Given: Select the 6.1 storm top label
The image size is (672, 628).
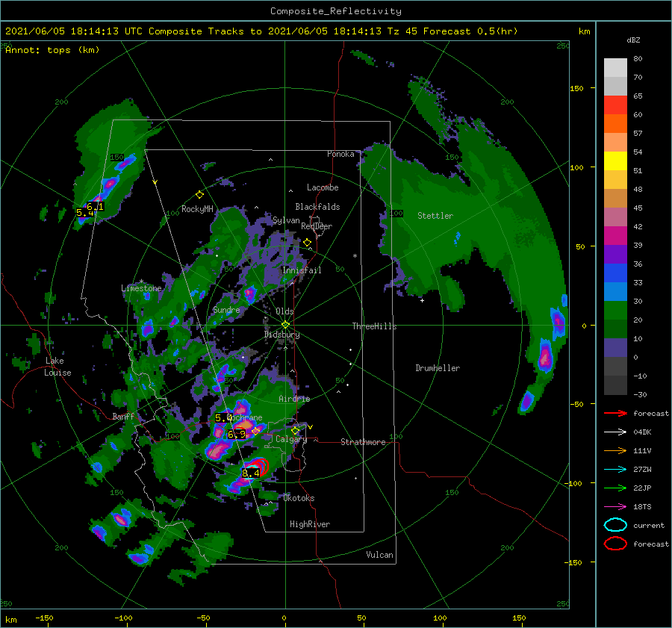Looking at the screenshot, I should tap(95, 207).
